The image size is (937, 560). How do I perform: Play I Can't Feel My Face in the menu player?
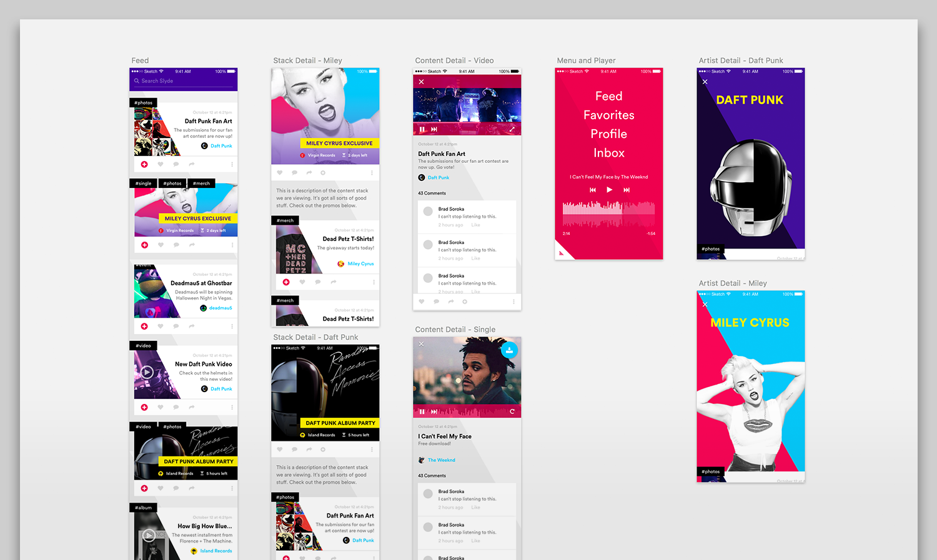coord(609,190)
